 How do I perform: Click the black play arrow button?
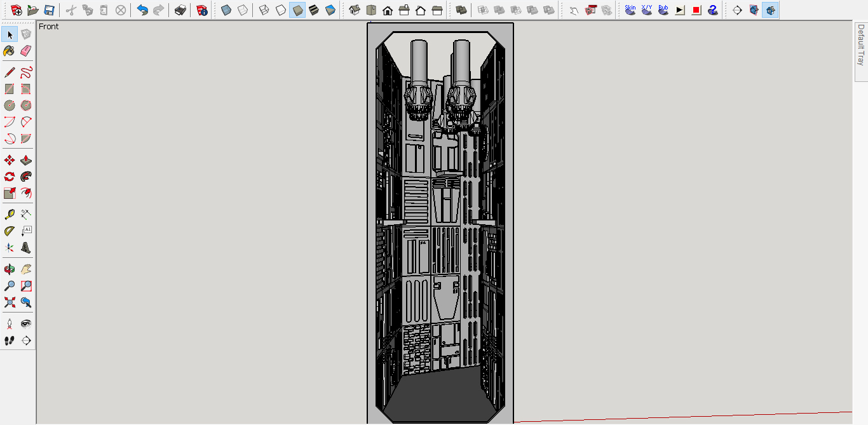coord(680,10)
